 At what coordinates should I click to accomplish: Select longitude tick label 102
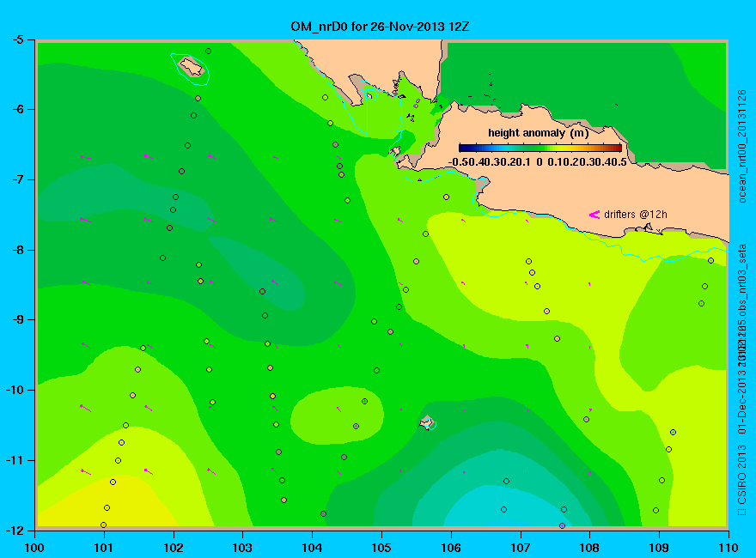click(x=173, y=548)
